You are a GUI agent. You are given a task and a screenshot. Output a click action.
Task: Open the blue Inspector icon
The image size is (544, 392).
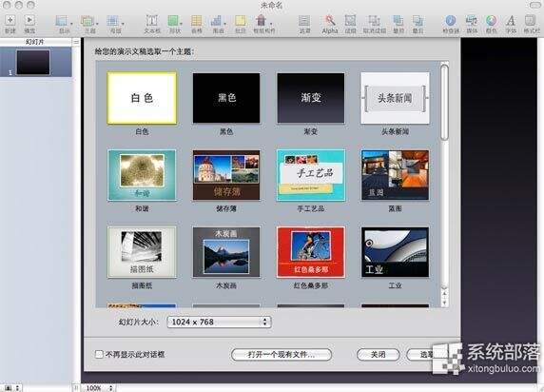coord(451,21)
